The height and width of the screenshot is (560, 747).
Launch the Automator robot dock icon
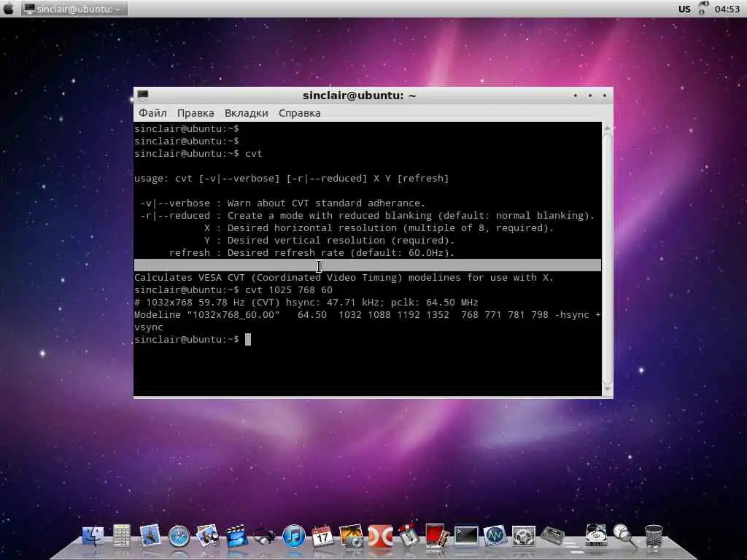point(408,536)
